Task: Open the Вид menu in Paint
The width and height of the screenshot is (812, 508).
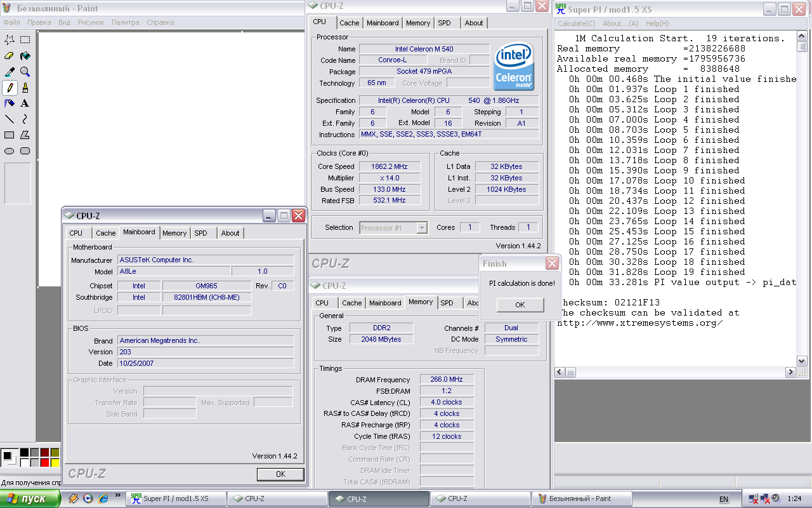Action: coord(65,22)
